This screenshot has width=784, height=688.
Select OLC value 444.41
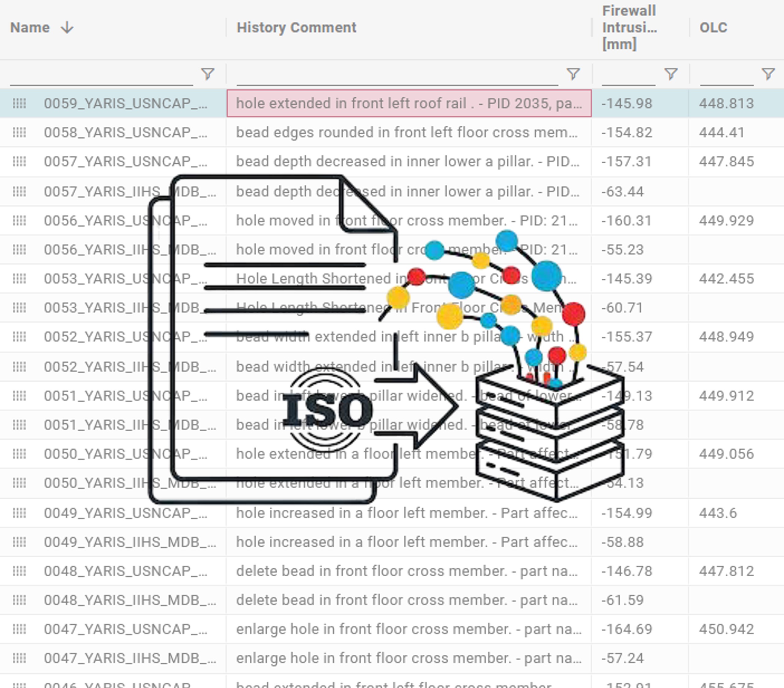coord(722,132)
